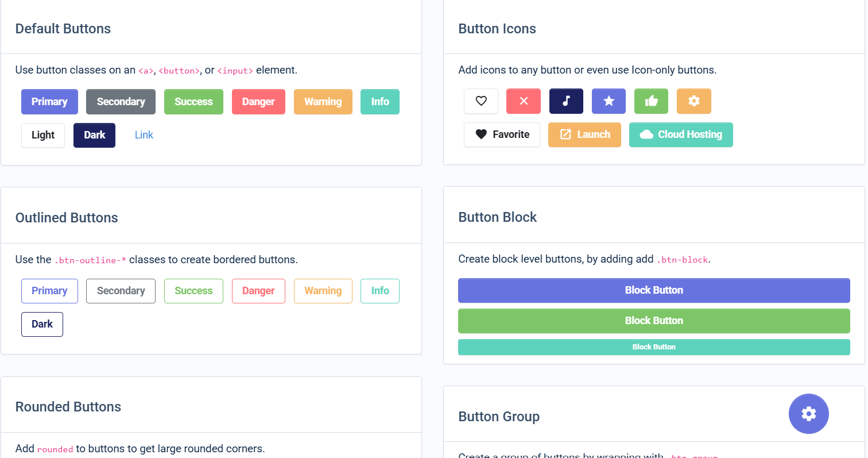Screen dimensions: 868x458
Task: Click the purple Block Button
Action: tap(654, 290)
